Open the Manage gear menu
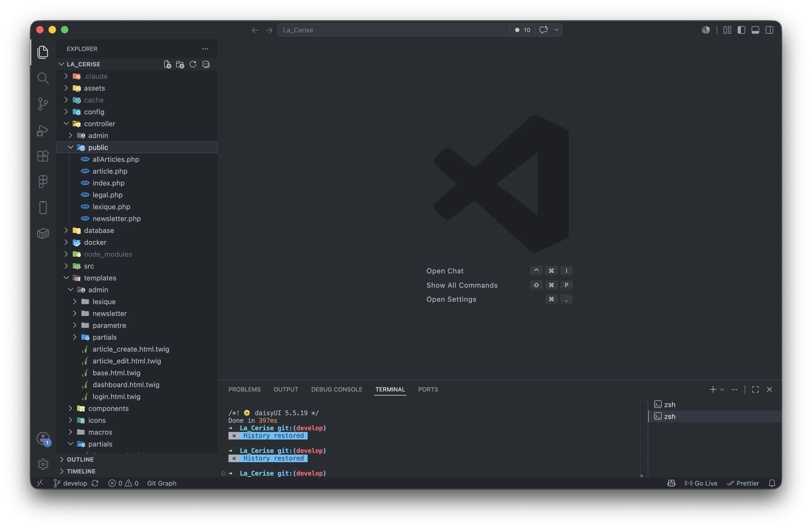812x529 pixels. point(43,464)
